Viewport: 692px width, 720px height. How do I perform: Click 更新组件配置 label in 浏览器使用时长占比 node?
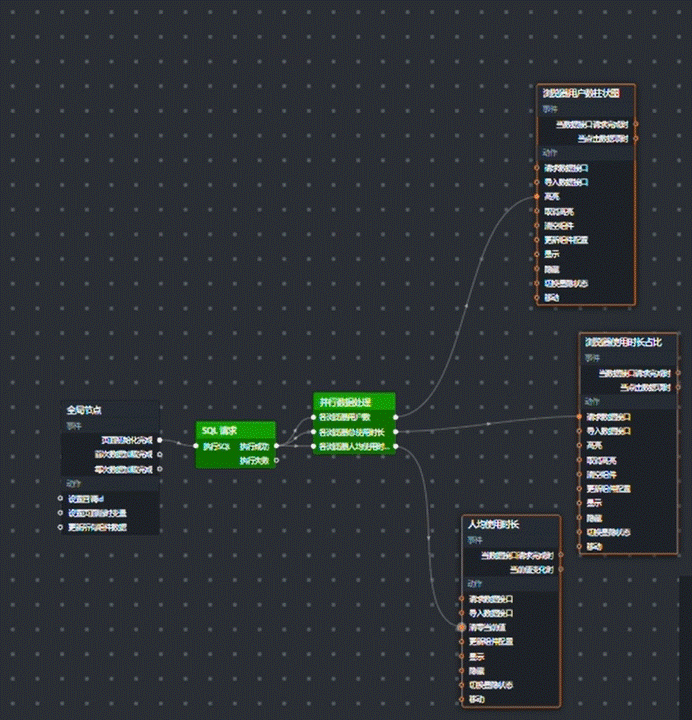click(609, 489)
